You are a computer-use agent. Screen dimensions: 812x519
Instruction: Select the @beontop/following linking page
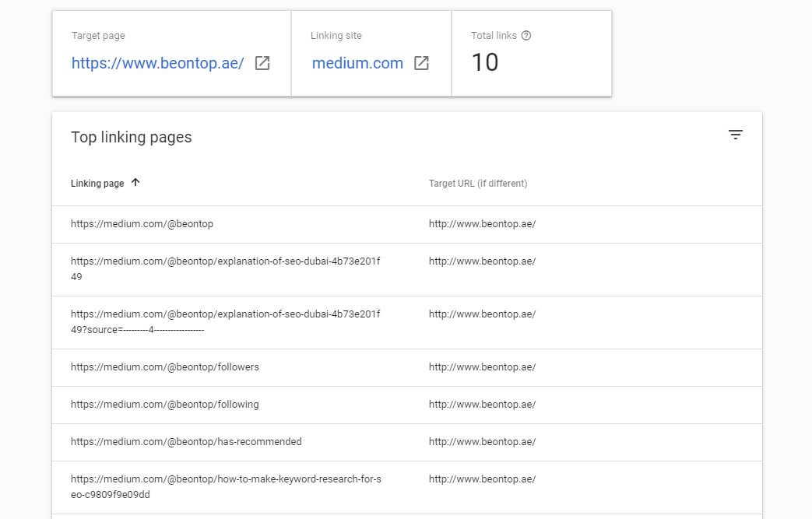(x=165, y=404)
